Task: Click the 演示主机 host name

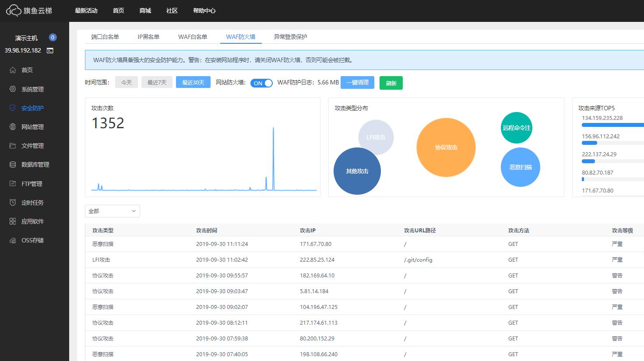Action: tap(26, 38)
